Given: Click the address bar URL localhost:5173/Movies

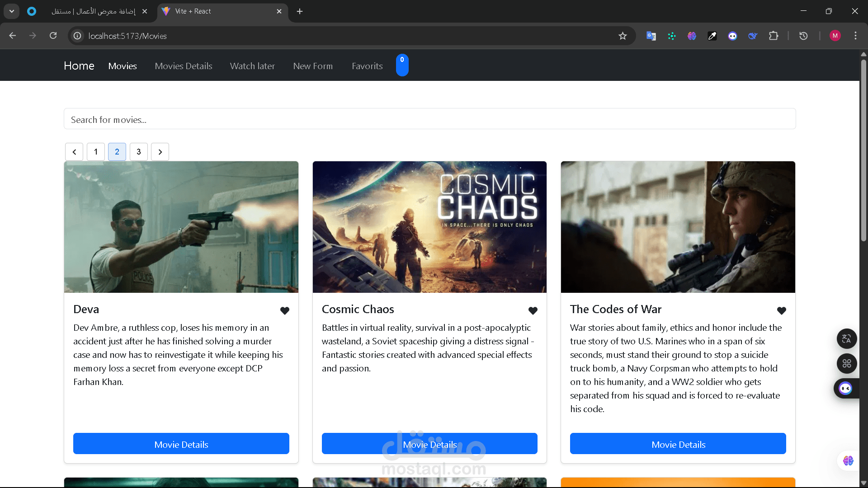Looking at the screenshot, I should tap(127, 36).
